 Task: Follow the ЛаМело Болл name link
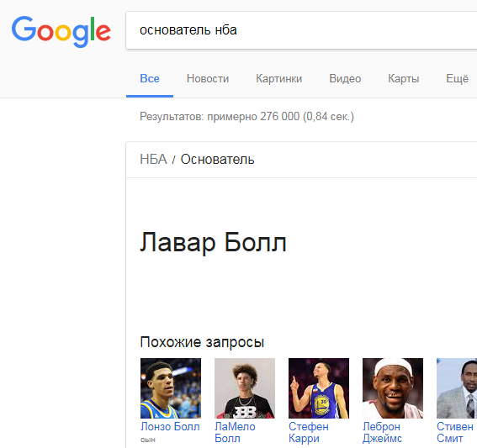click(x=235, y=433)
